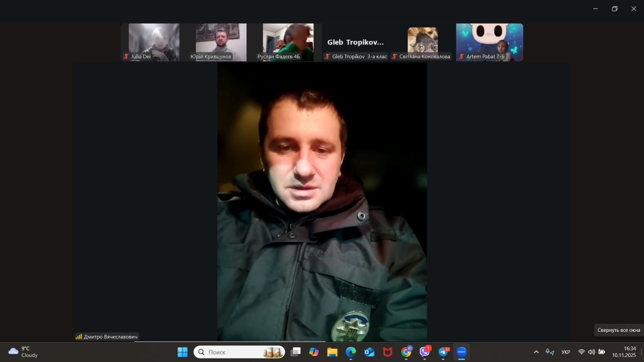Open Telegram from the taskbar
The height and width of the screenshot is (362, 644).
(443, 352)
